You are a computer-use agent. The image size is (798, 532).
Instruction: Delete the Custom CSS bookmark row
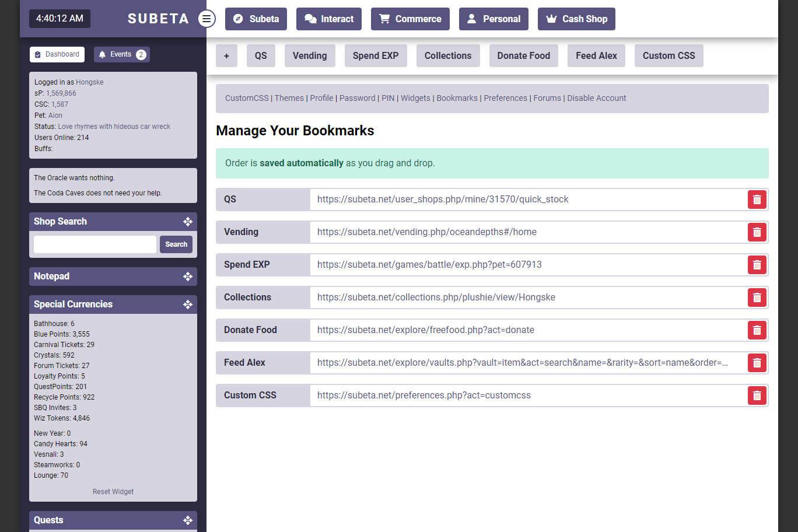[x=757, y=395]
